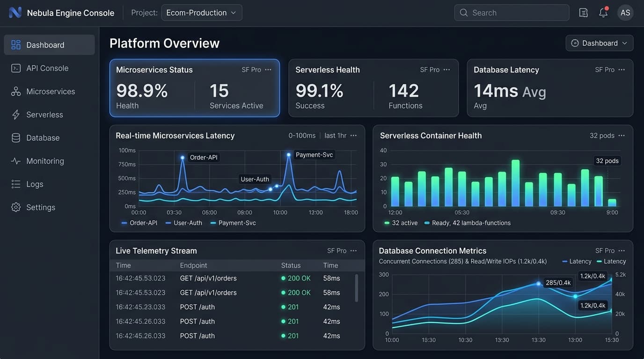
Task: Select Dashboard in the sidebar
Action: (x=49, y=45)
